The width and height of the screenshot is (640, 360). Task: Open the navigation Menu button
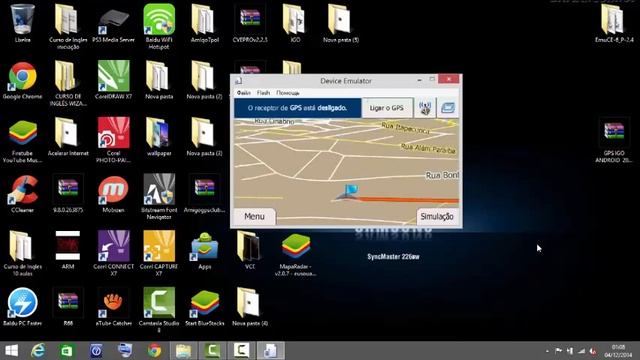[254, 216]
